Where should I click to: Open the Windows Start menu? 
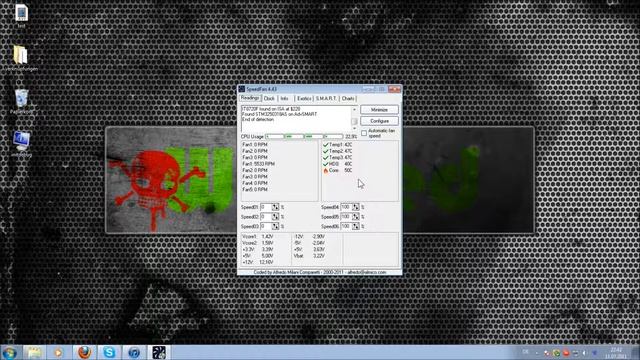point(9,353)
